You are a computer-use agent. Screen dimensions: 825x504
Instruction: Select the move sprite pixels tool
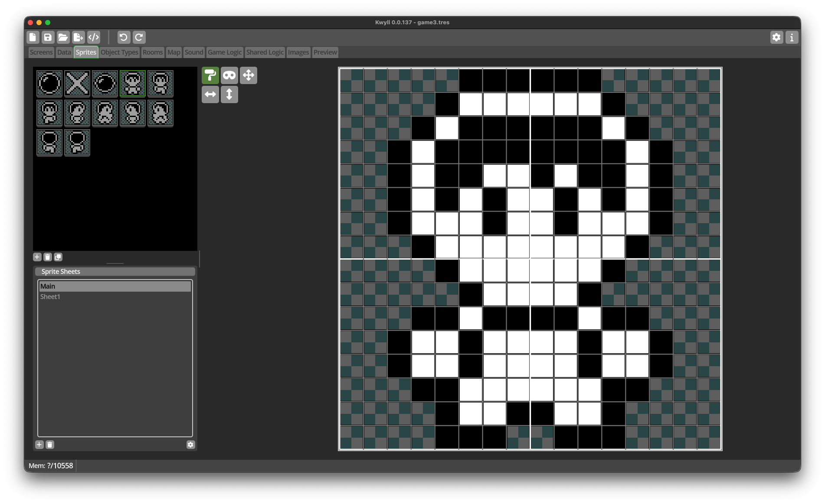pos(249,75)
